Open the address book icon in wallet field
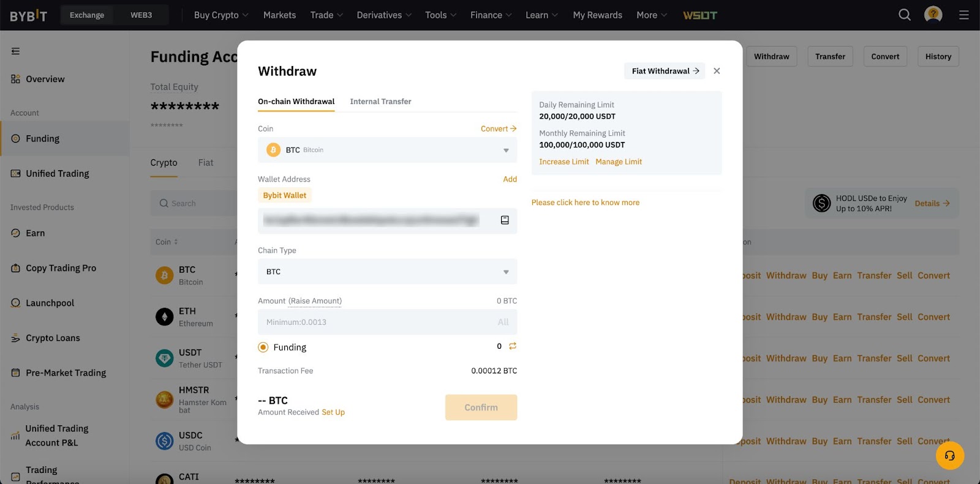Screen dimensions: 980x484 (x=505, y=220)
